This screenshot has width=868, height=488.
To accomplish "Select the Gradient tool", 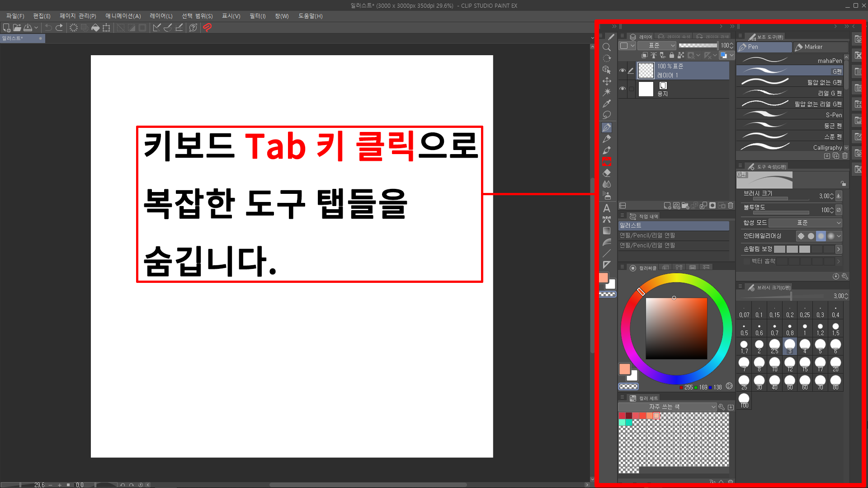I will [607, 231].
